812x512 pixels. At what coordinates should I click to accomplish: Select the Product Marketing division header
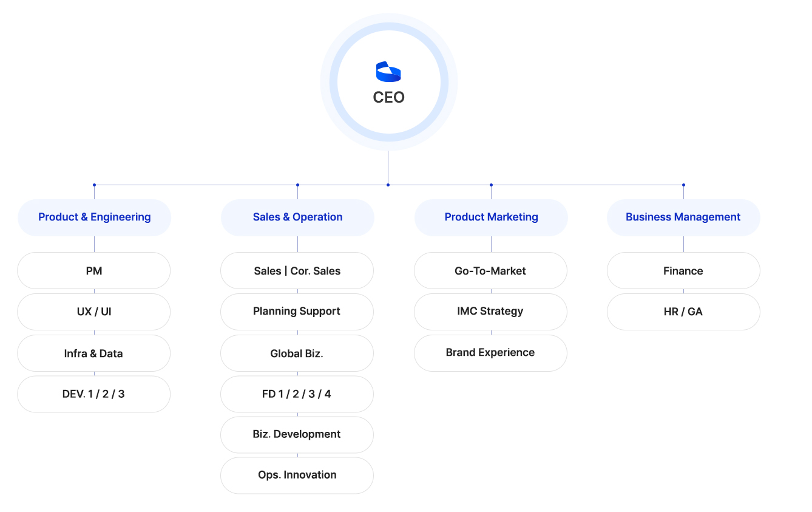coord(491,217)
